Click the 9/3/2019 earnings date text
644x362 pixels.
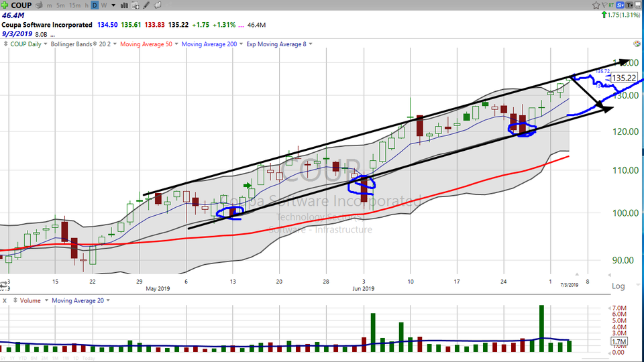click(x=17, y=34)
